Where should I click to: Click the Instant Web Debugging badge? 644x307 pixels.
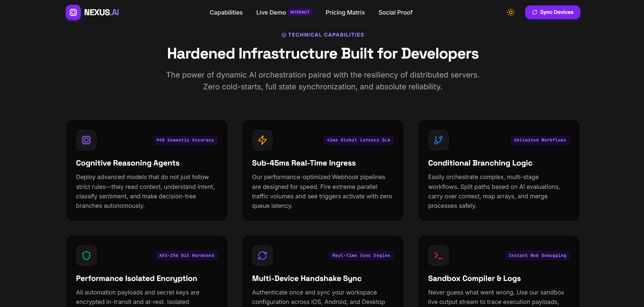[x=537, y=256]
